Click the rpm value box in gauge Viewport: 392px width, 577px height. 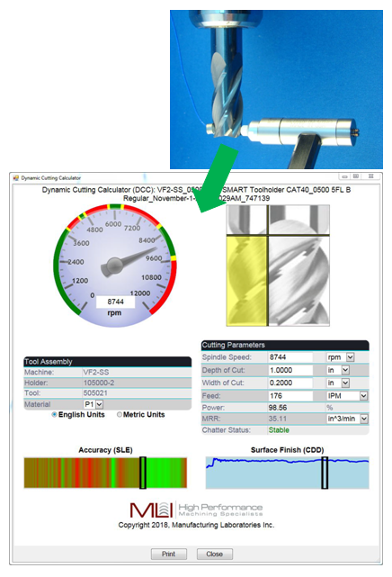115,302
